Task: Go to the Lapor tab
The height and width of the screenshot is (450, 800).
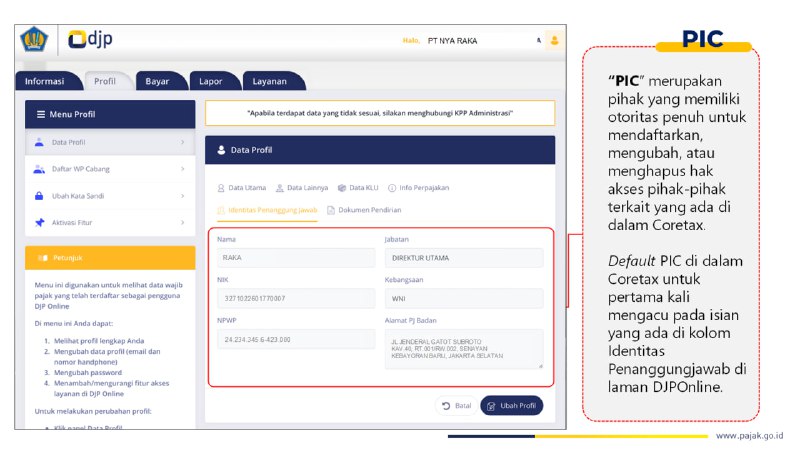Action: tap(210, 81)
